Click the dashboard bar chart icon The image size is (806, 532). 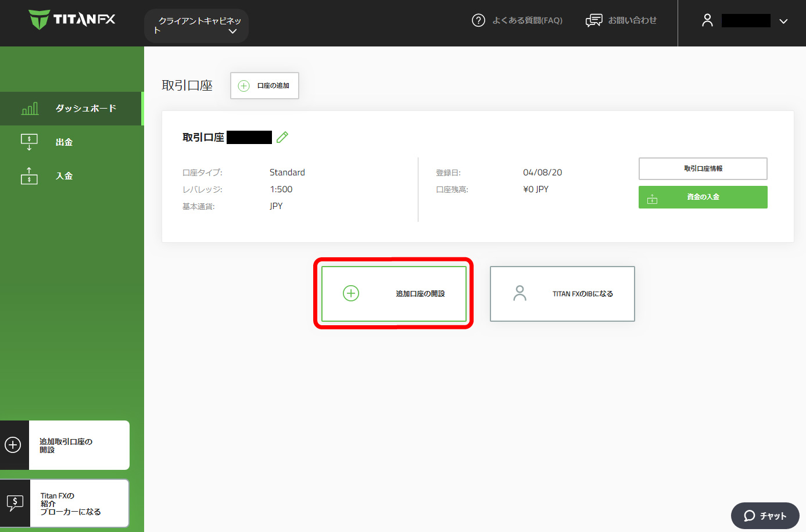30,109
